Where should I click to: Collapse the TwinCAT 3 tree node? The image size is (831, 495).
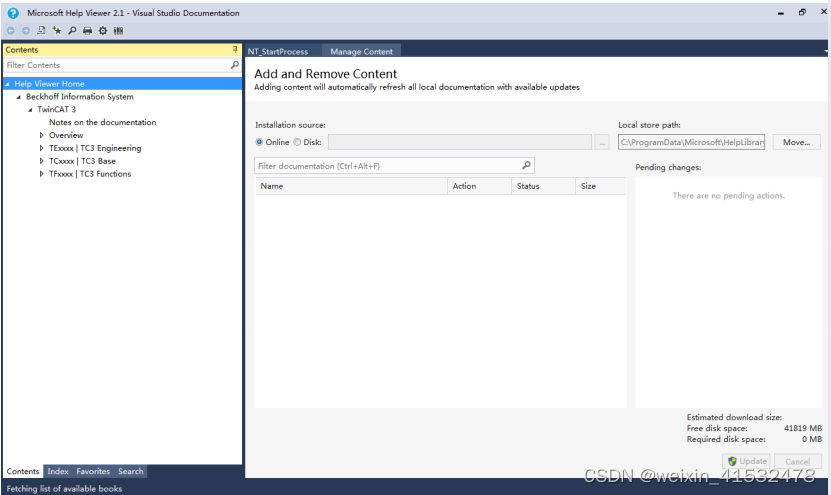coord(30,110)
